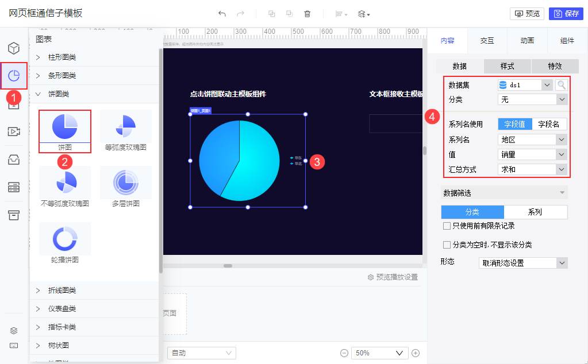
Task: Select the 分类 filter toggle
Action: pyautogui.click(x=472, y=212)
